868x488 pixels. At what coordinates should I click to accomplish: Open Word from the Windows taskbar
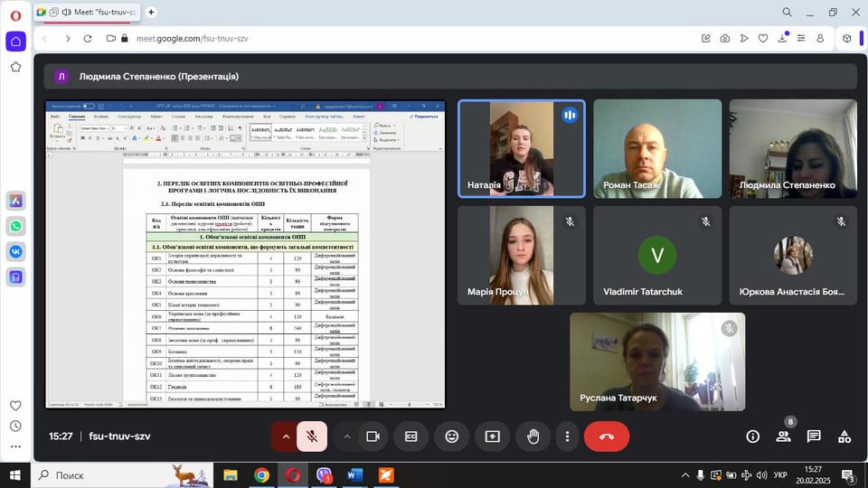354,475
